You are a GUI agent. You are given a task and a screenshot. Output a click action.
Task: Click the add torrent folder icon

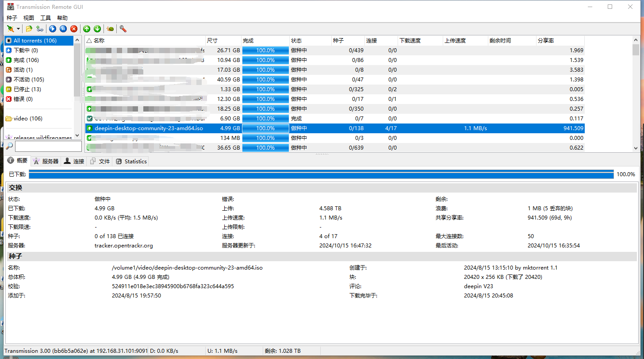pyautogui.click(x=29, y=29)
